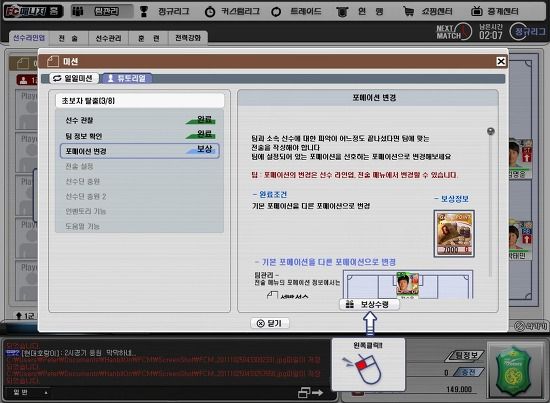
Task: Select the 인벤토리 기능 mission row
Action: [140, 211]
